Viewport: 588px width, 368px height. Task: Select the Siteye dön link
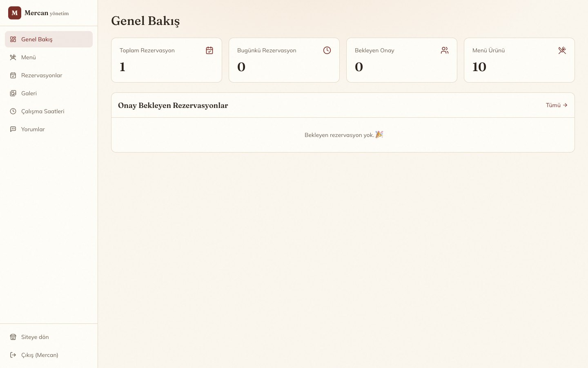pos(49,337)
